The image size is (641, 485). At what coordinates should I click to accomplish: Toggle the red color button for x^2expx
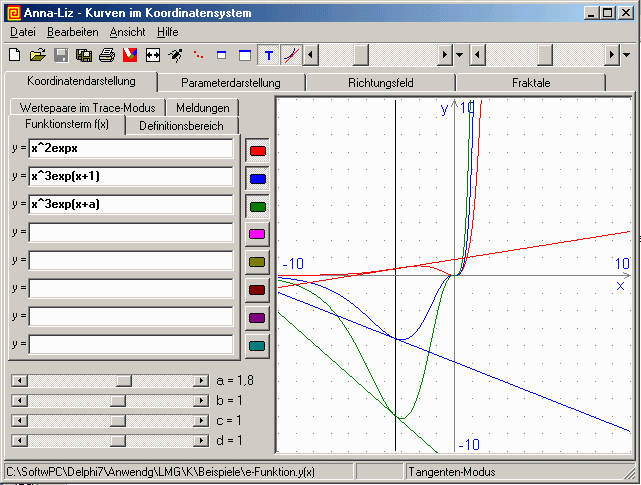click(x=257, y=150)
